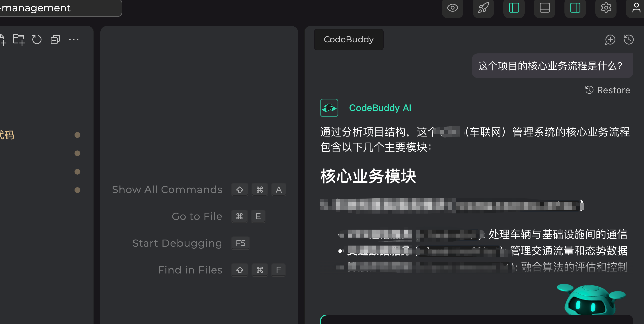The height and width of the screenshot is (324, 644).
Task: Click Find in Files shortcut hint
Action: click(x=190, y=270)
